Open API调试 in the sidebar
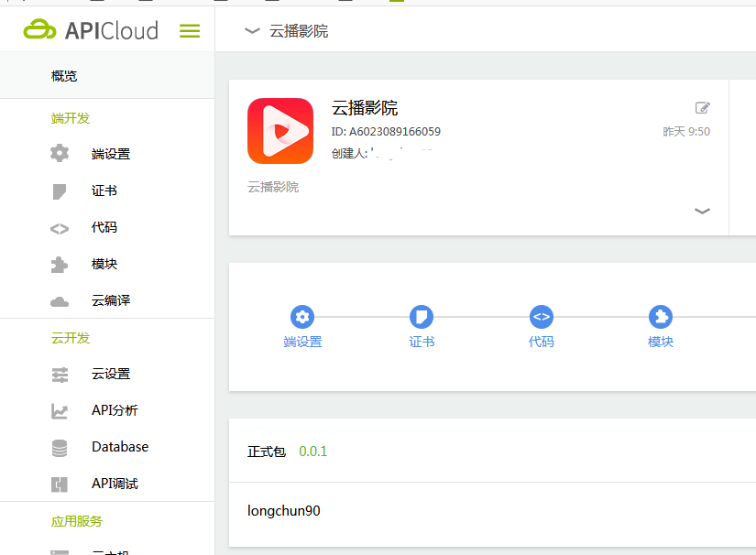The width and height of the screenshot is (756, 555). 115,484
